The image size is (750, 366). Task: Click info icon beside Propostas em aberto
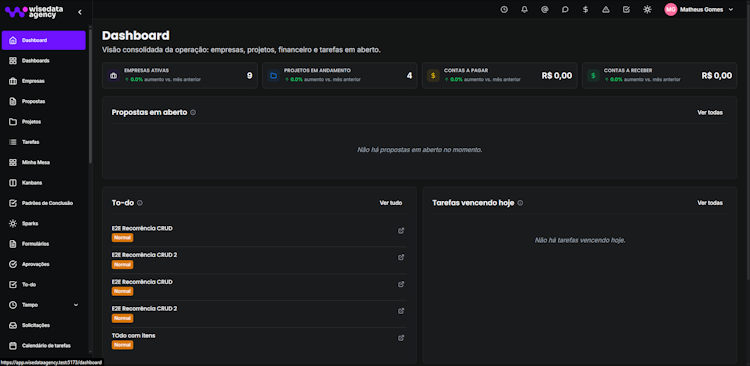click(193, 112)
